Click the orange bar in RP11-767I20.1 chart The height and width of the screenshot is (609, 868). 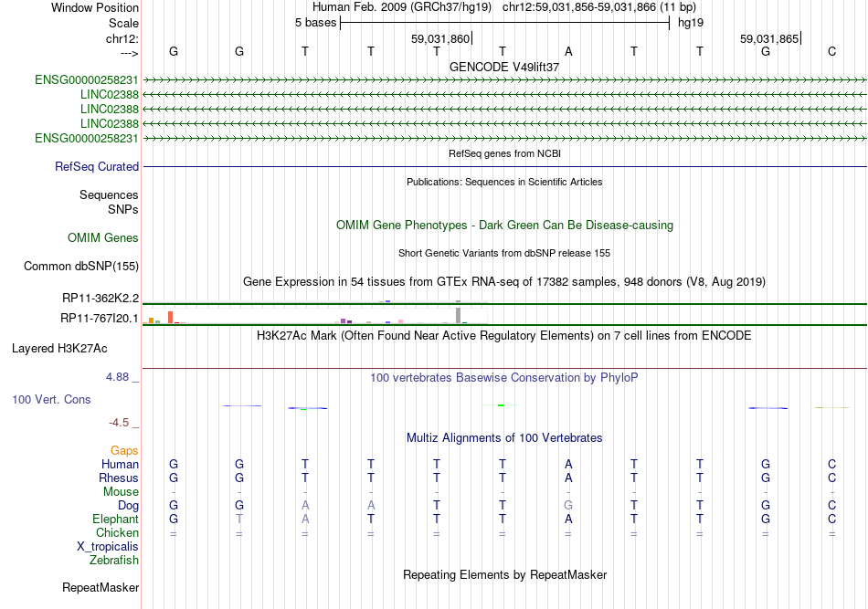(151, 320)
